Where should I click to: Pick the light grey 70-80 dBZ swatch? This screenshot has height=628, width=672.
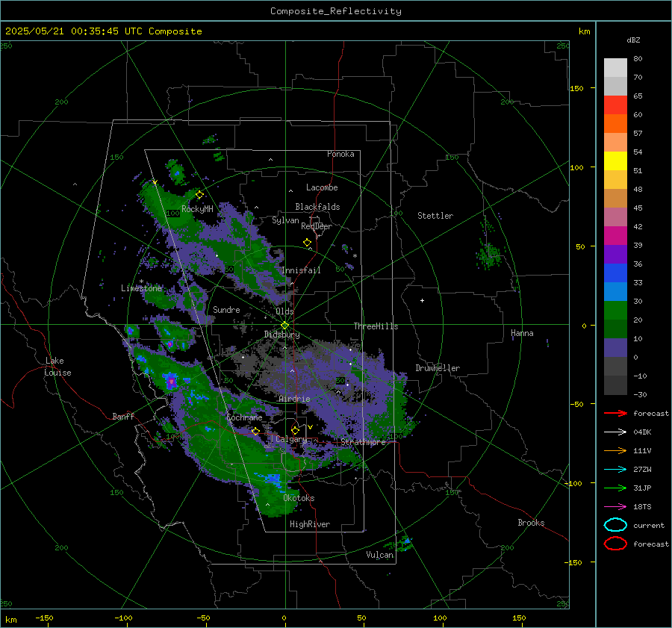615,68
